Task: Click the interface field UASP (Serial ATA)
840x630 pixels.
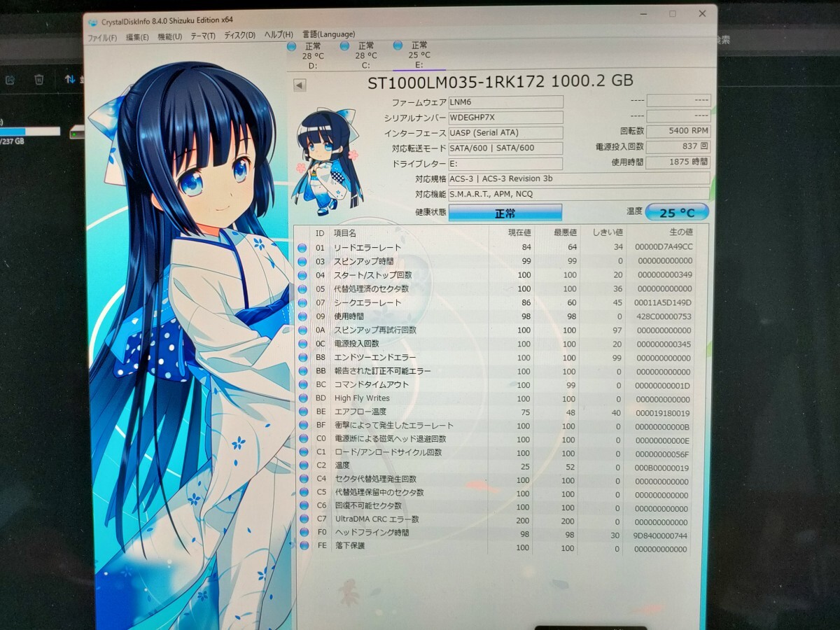Action: click(505, 133)
